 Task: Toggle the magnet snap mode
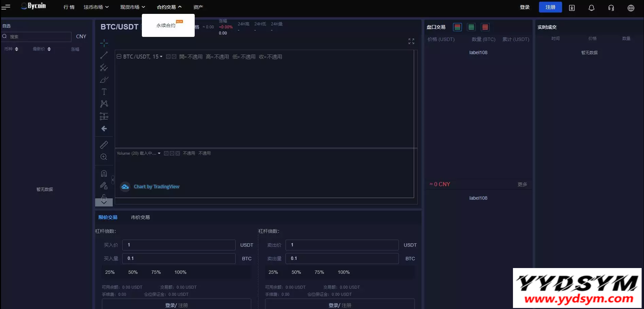(x=104, y=174)
